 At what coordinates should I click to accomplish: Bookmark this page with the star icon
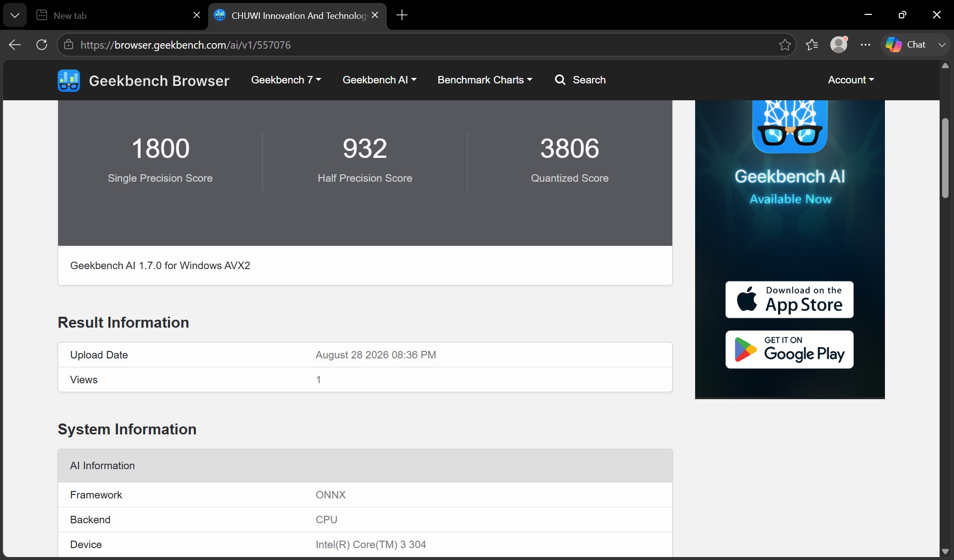(785, 45)
